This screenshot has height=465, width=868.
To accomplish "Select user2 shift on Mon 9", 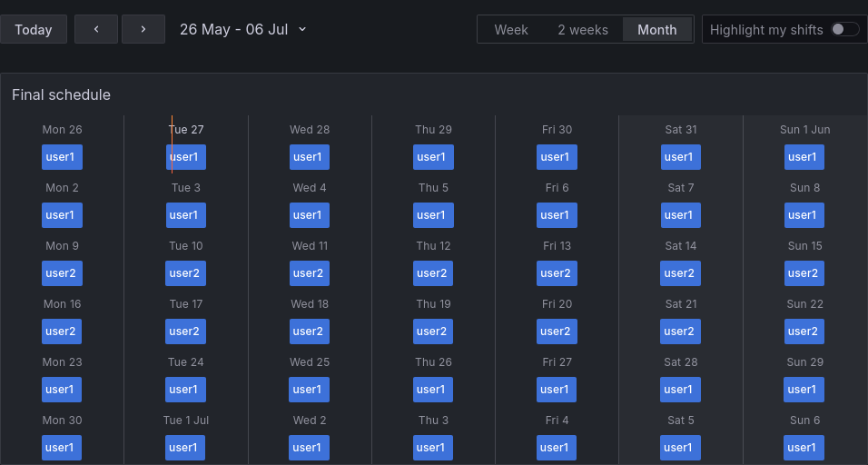I will [x=62, y=273].
